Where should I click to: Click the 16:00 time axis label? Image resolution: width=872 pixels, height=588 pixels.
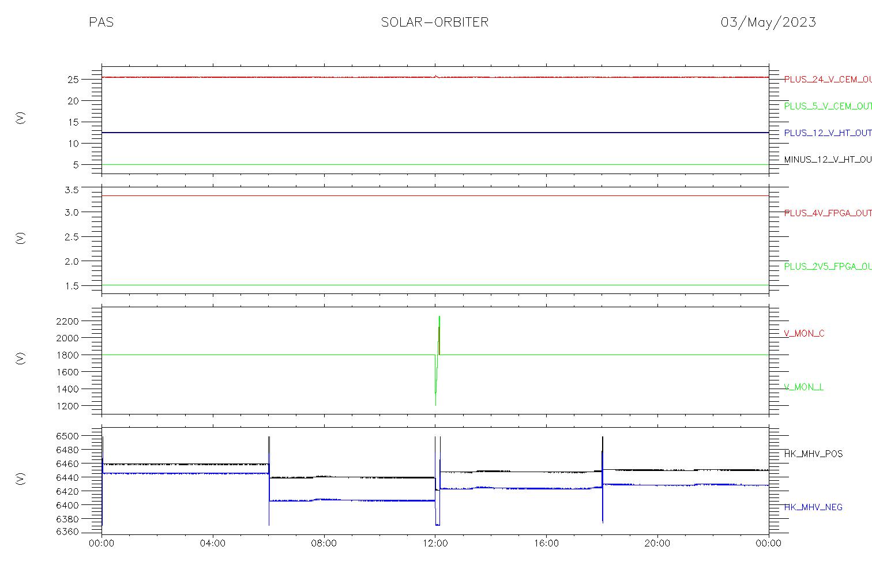(546, 543)
